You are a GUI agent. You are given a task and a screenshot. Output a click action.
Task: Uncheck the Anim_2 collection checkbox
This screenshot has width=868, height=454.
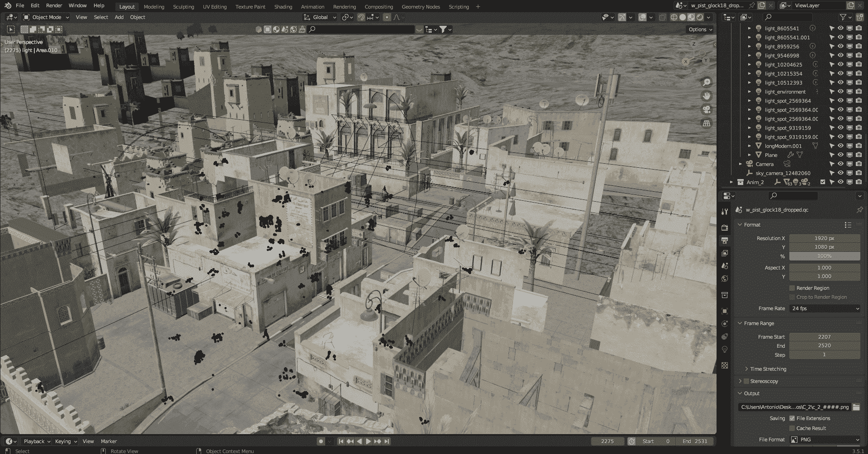coord(823,182)
